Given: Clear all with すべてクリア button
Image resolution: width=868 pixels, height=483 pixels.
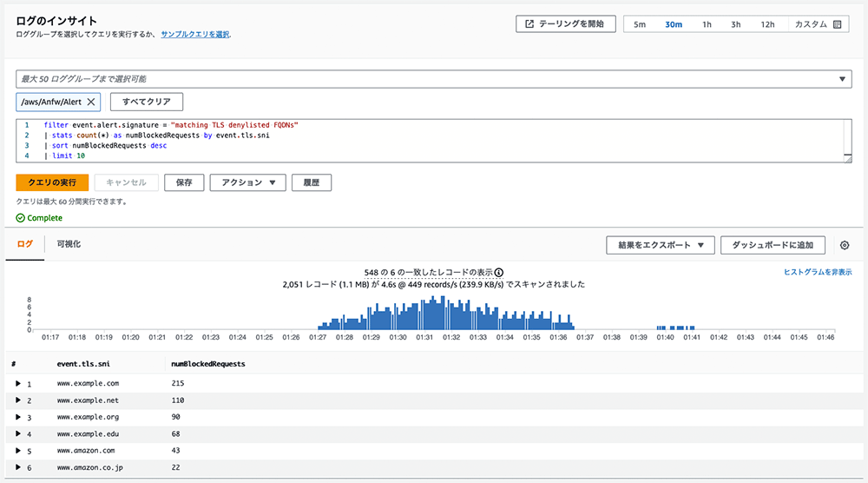Looking at the screenshot, I should click(147, 102).
